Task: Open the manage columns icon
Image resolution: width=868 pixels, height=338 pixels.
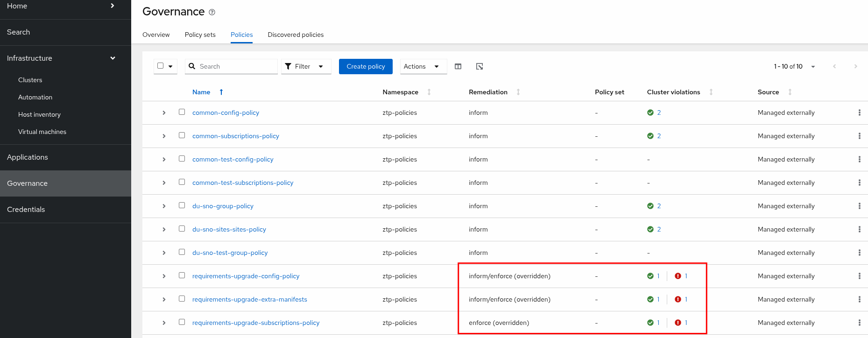Action: 458,66
